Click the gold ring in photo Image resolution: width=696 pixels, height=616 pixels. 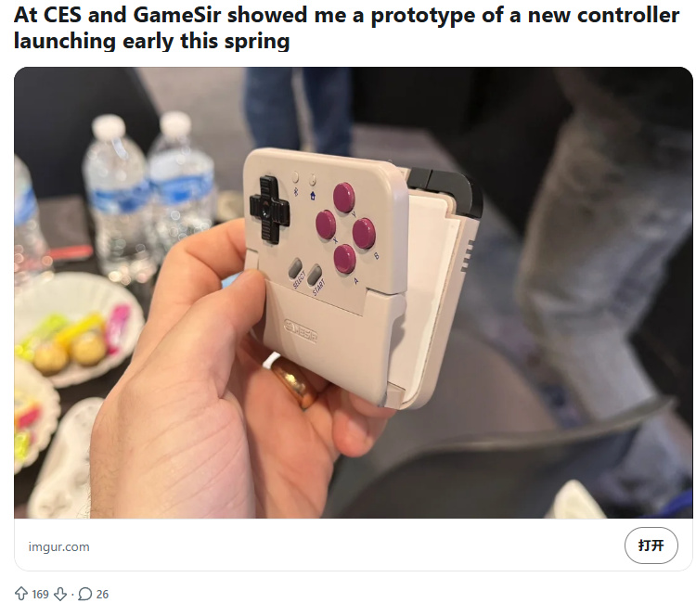point(295,382)
